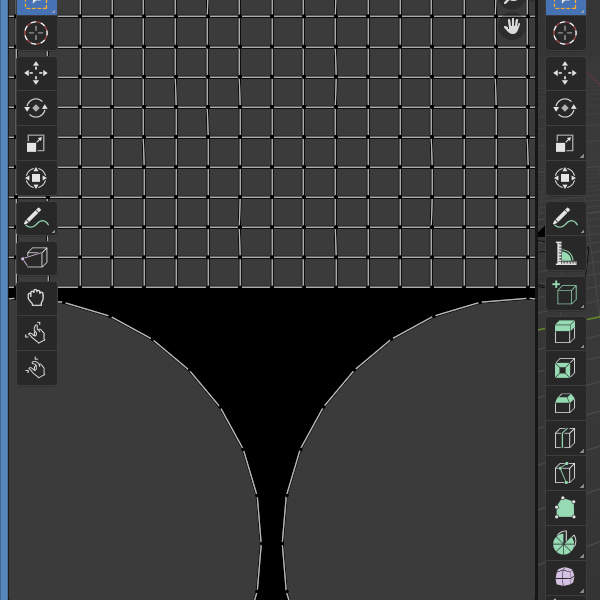600x600 pixels.
Task: Select the Loop Cut tool
Action: [x=565, y=439]
